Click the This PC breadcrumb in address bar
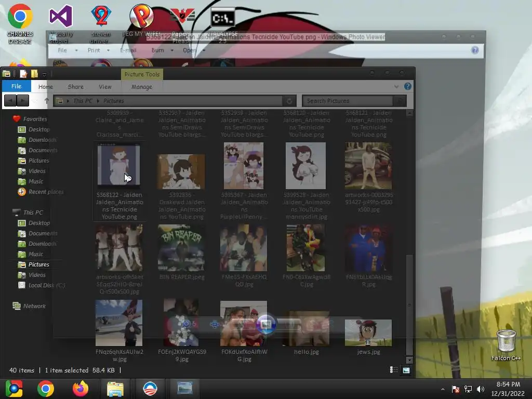The image size is (532, 399). click(x=83, y=101)
